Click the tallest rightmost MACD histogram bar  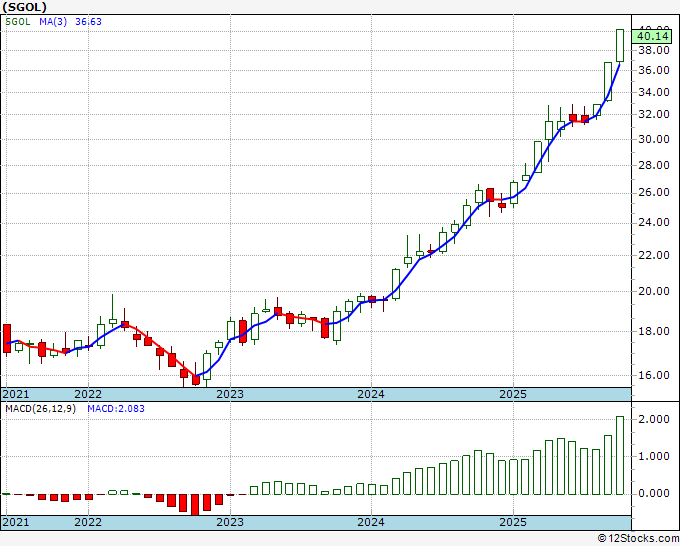coord(620,455)
